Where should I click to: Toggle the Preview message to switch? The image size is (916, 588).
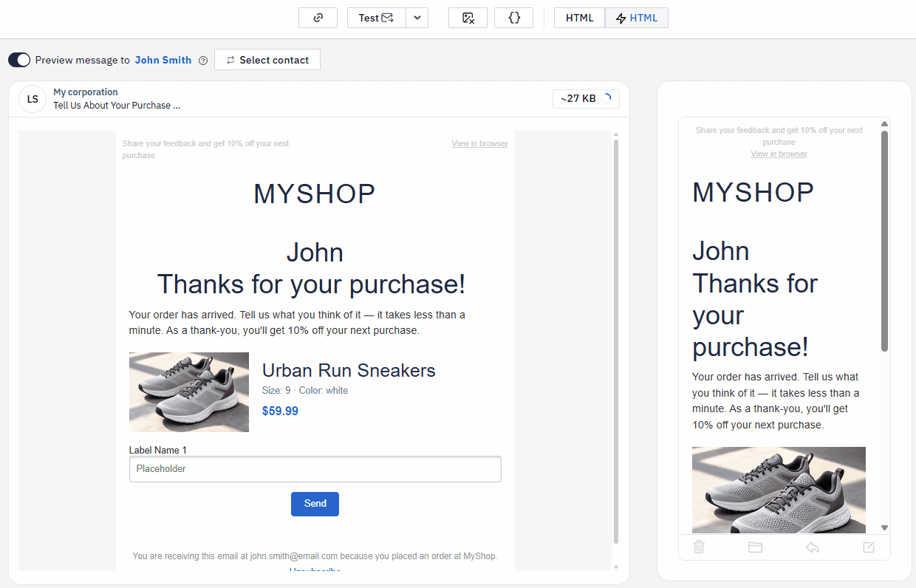[x=19, y=60]
